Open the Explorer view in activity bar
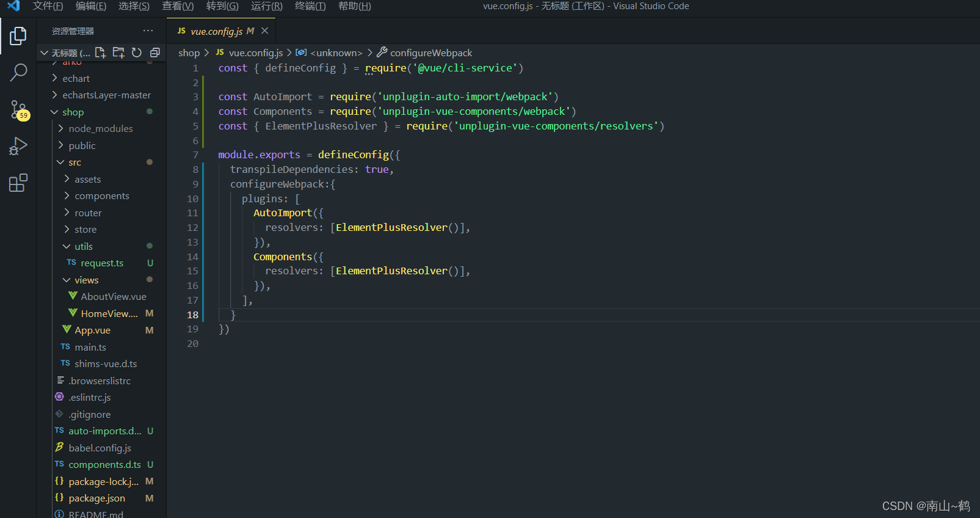The width and height of the screenshot is (980, 518). [x=18, y=36]
